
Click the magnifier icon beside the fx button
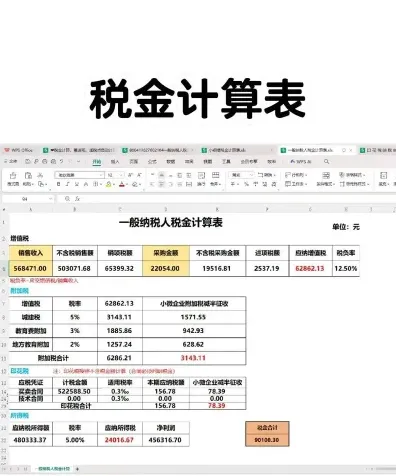tap(67, 199)
